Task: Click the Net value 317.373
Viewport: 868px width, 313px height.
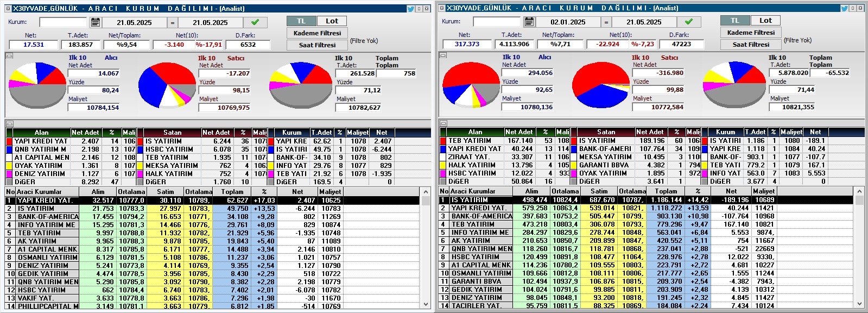Action: coord(467,44)
